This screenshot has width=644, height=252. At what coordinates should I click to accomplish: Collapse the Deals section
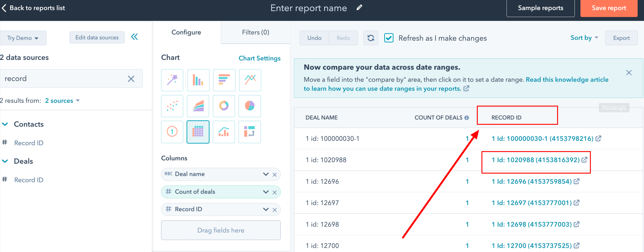[5, 161]
